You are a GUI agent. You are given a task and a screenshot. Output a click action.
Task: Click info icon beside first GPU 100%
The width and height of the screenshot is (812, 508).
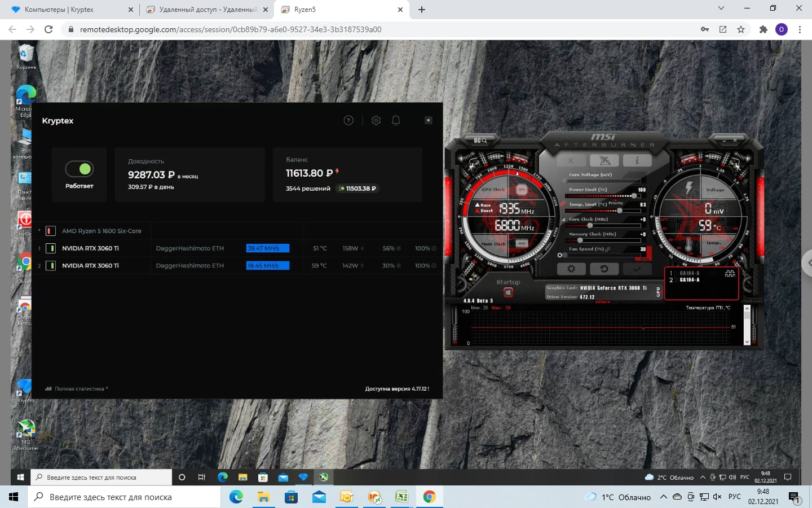pyautogui.click(x=434, y=248)
